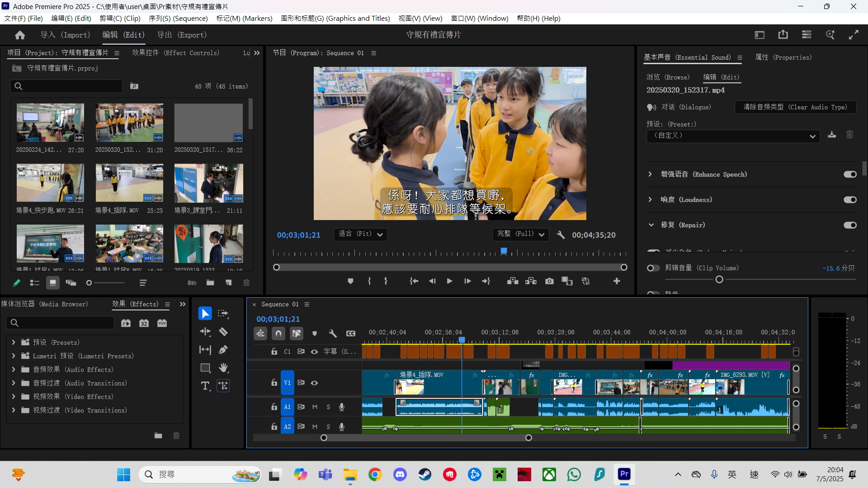Image resolution: width=868 pixels, height=488 pixels.
Task: Select the Pen tool
Action: tap(223, 350)
